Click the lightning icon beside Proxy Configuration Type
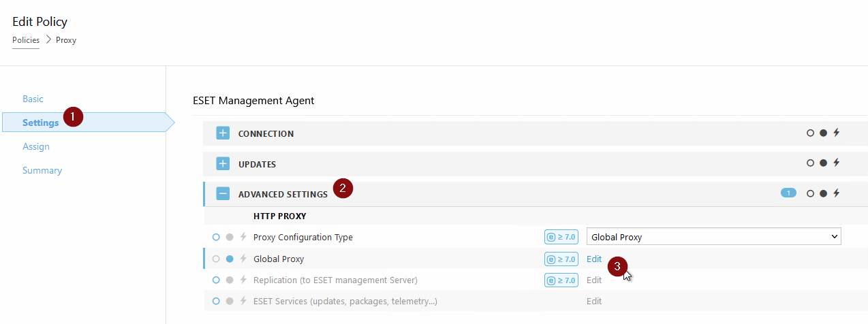The width and height of the screenshot is (868, 324). (x=243, y=237)
